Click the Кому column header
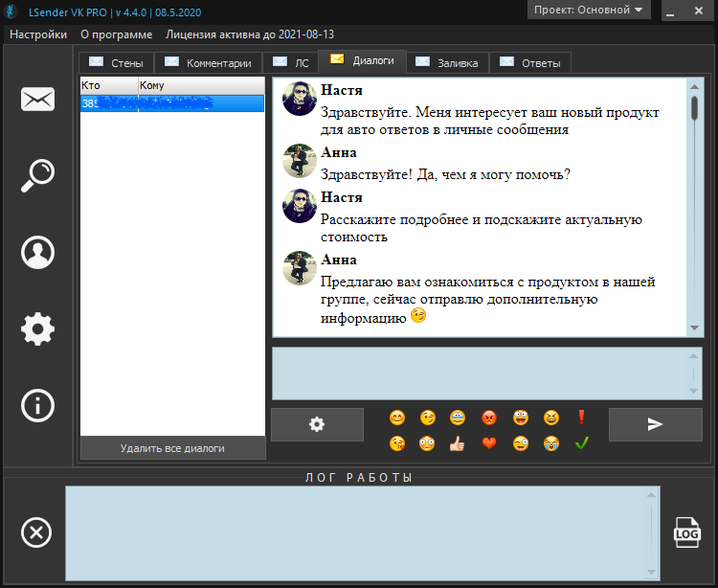 click(201, 85)
